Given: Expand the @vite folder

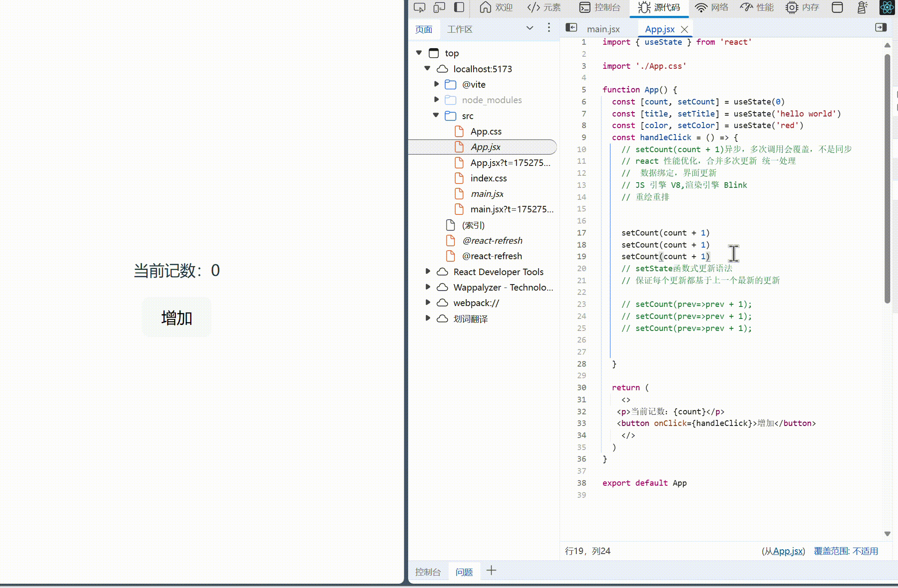Looking at the screenshot, I should point(437,84).
